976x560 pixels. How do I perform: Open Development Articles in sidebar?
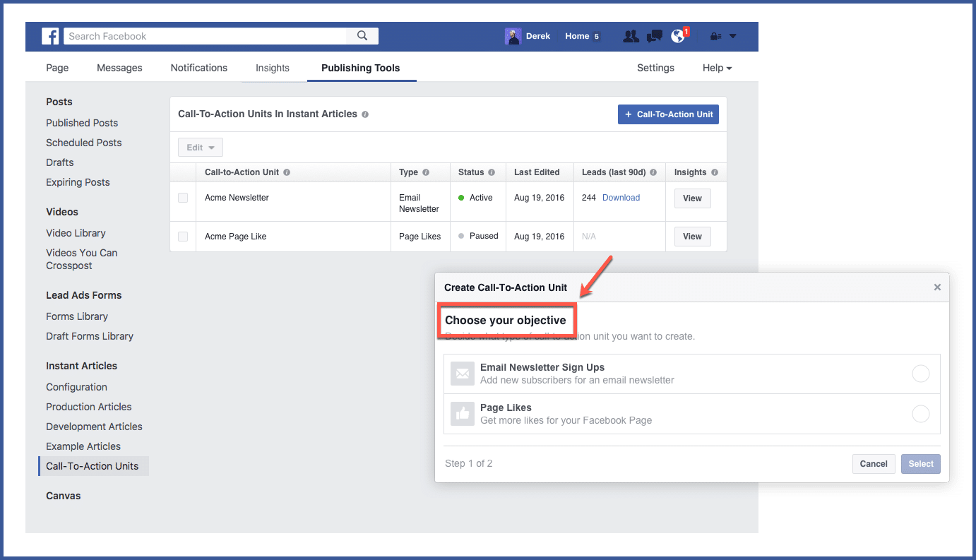pyautogui.click(x=94, y=427)
